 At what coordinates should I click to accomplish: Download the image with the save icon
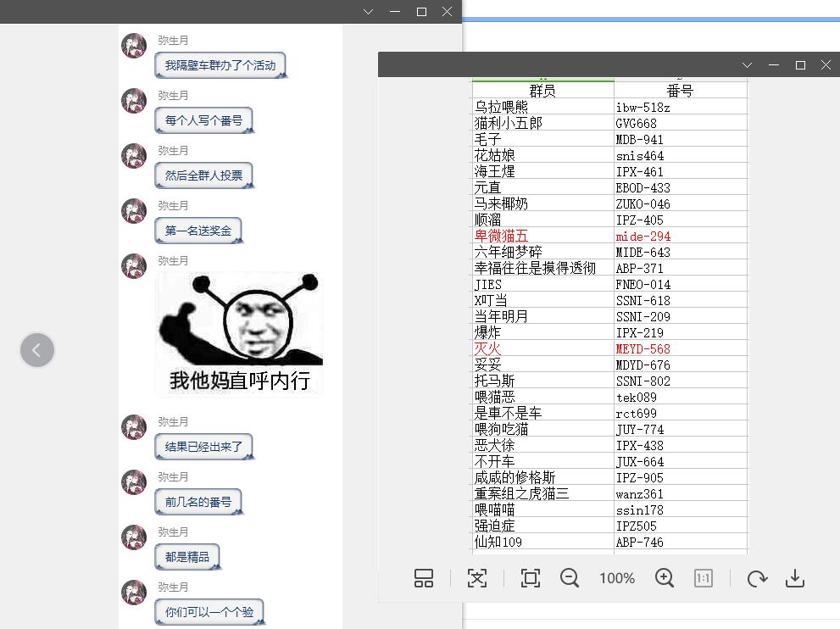tap(795, 578)
